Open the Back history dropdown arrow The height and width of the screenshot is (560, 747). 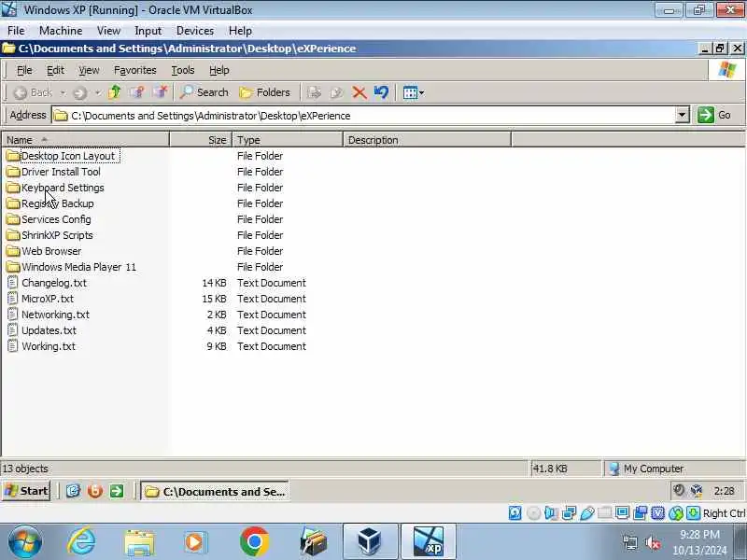63,92
